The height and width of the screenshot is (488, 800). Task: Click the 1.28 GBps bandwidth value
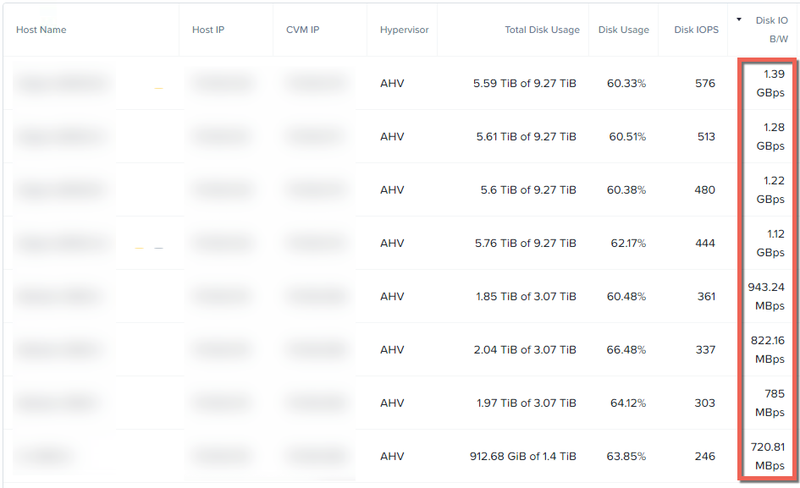[x=770, y=136]
